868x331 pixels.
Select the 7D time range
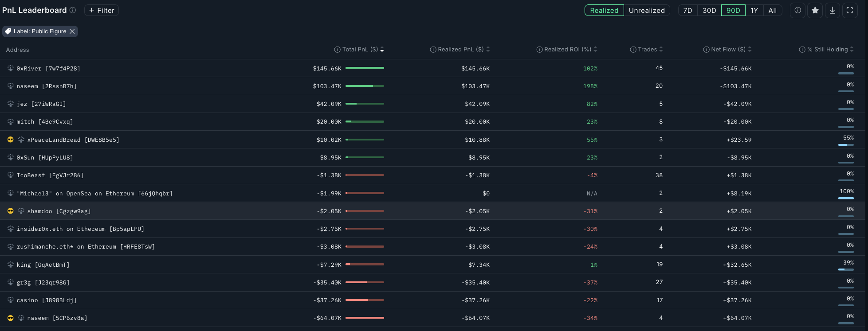[x=687, y=10]
